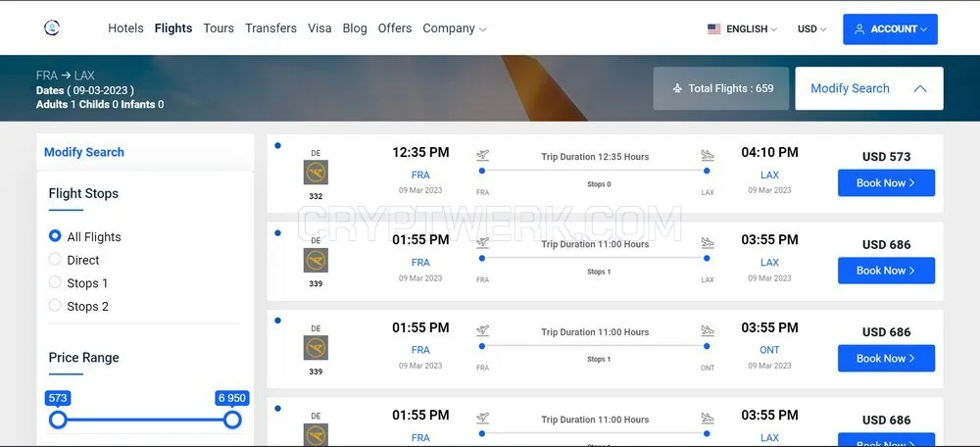
Task: Click the landing icon in the USD 573 flight row
Action: click(x=707, y=155)
